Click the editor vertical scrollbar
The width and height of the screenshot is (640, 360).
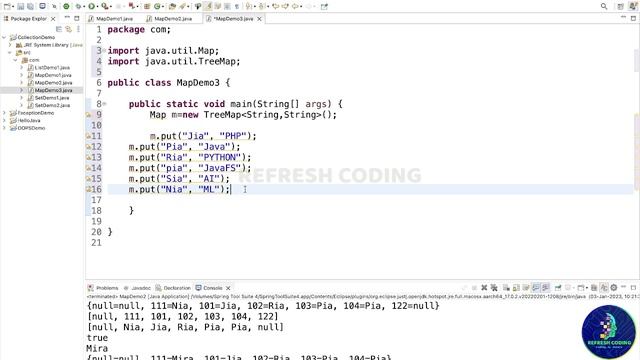coord(637,151)
